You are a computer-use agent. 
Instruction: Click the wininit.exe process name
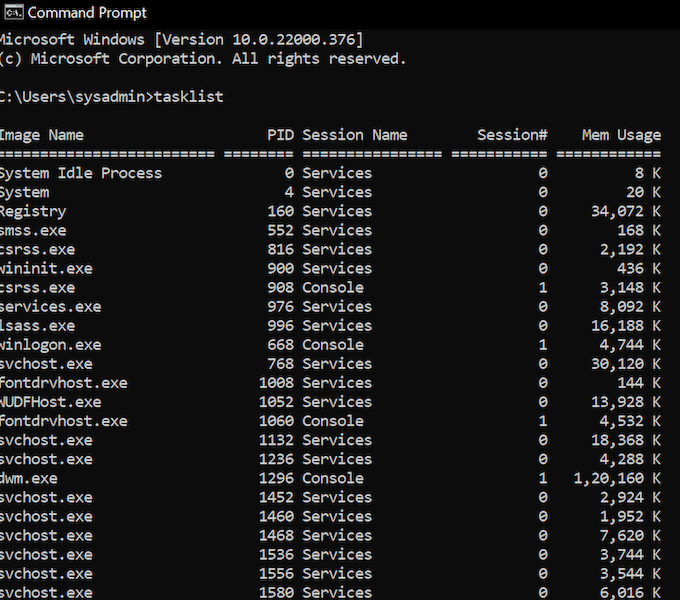46,268
